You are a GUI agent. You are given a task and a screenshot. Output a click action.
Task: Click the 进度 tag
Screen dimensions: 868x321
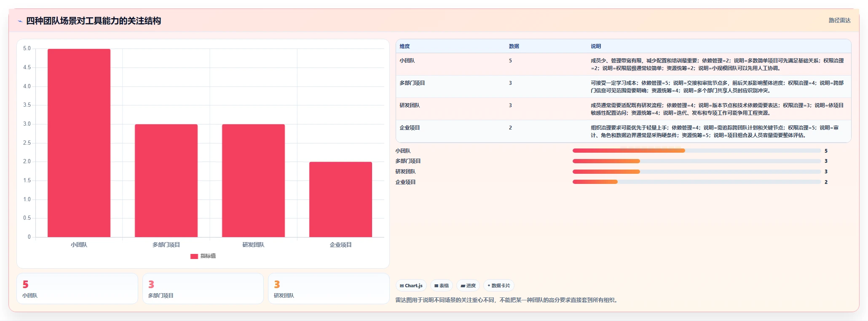468,286
